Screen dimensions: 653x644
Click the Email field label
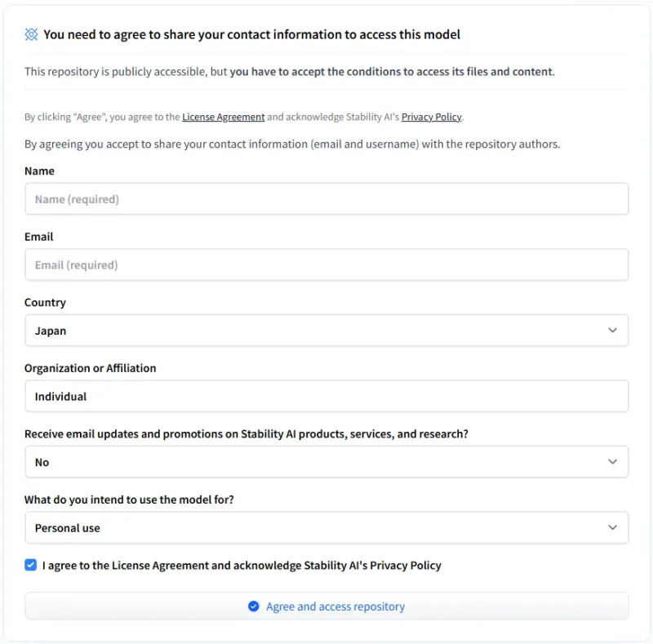tap(38, 237)
